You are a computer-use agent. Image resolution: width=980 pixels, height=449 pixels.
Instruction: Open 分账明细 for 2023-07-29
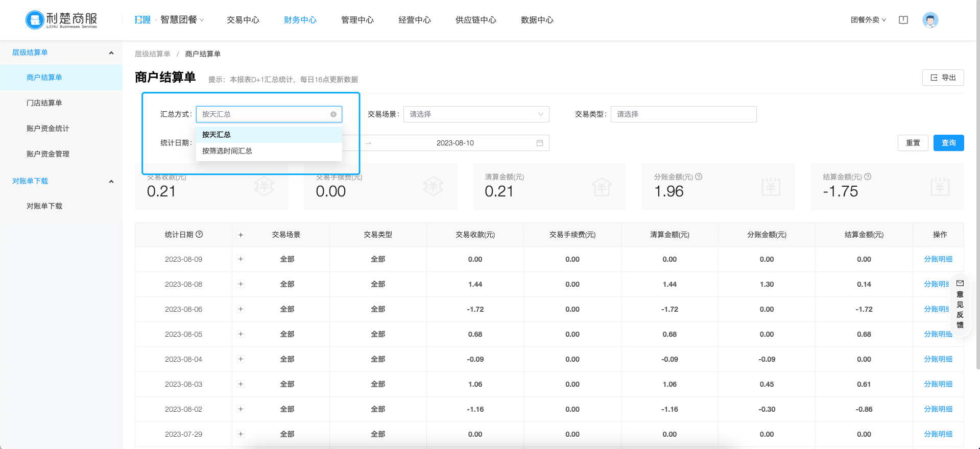point(938,434)
